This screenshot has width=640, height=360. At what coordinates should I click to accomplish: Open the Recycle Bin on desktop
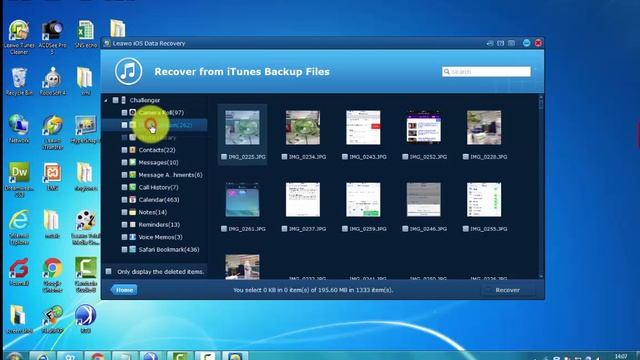[19, 82]
